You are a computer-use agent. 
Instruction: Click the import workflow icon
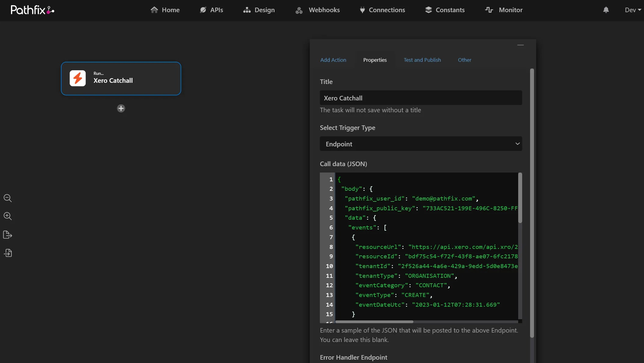point(8,253)
